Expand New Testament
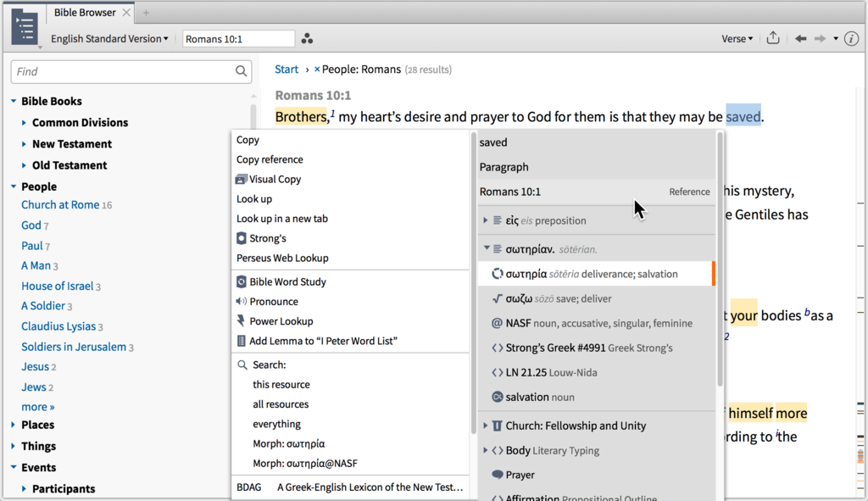Viewport: 868px width, 501px height. (24, 144)
